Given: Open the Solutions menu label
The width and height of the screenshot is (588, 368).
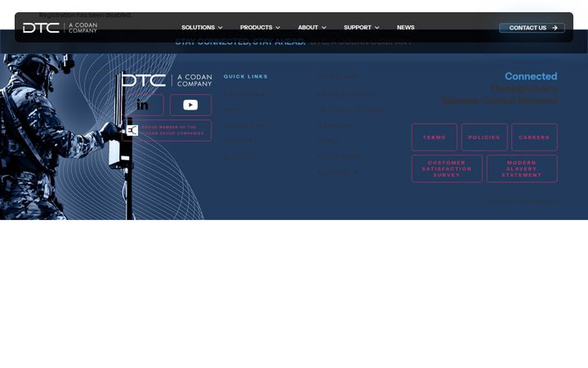Looking at the screenshot, I should tap(198, 28).
